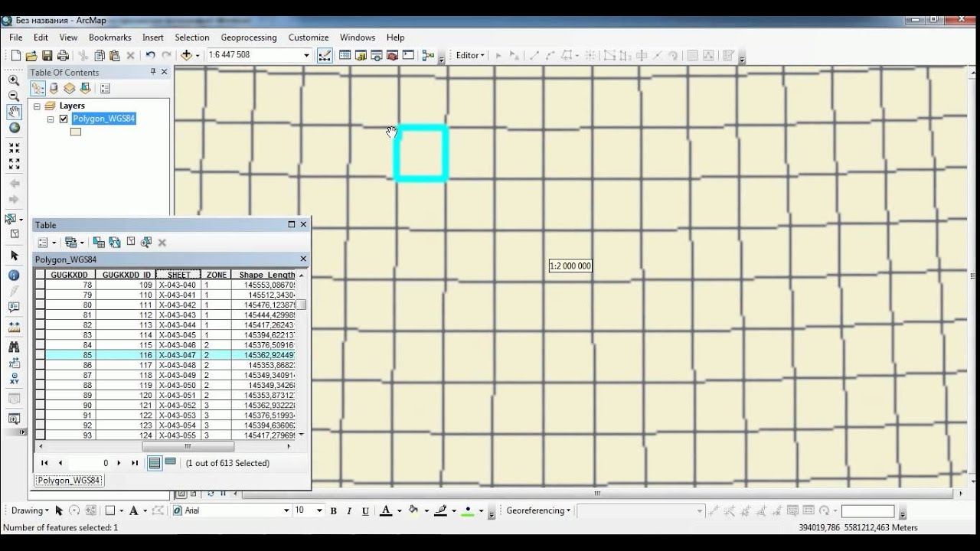Go to the first table record
The height and width of the screenshot is (551, 980).
click(x=44, y=463)
